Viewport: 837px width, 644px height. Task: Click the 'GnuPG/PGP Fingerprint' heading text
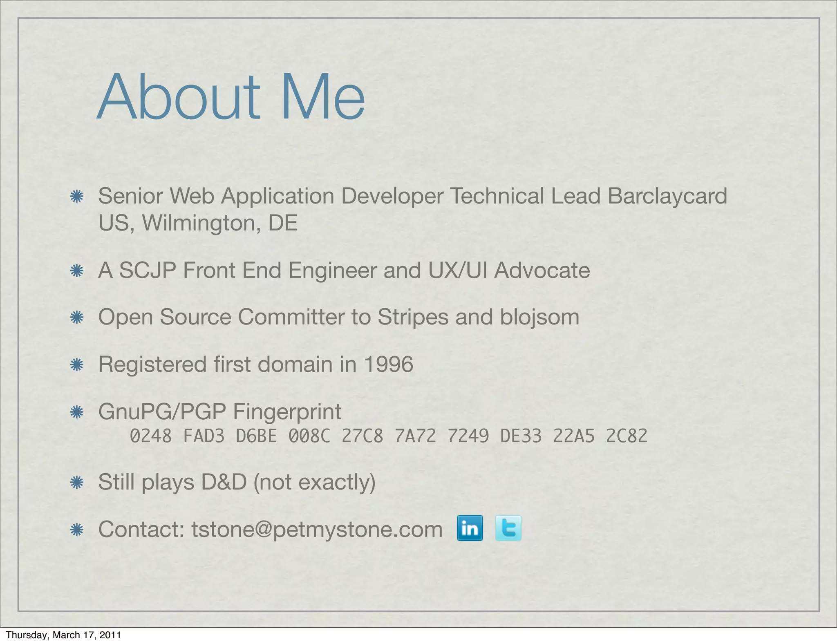point(220,411)
